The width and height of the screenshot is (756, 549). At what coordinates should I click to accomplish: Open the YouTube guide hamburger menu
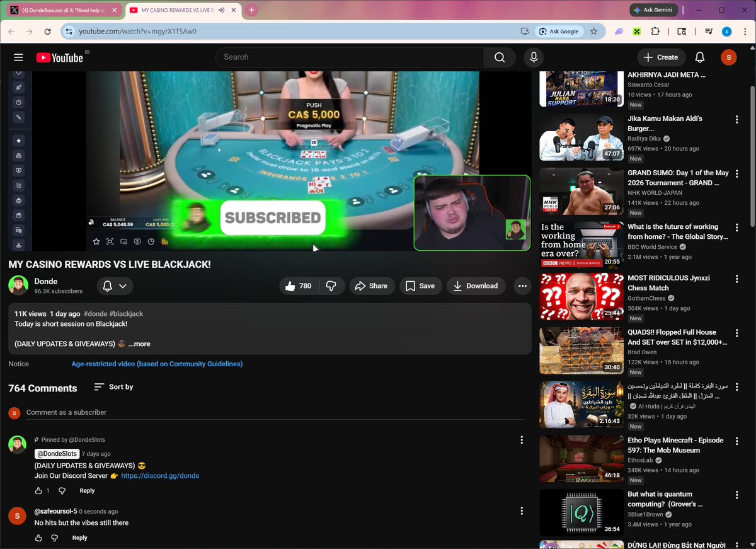[x=18, y=57]
